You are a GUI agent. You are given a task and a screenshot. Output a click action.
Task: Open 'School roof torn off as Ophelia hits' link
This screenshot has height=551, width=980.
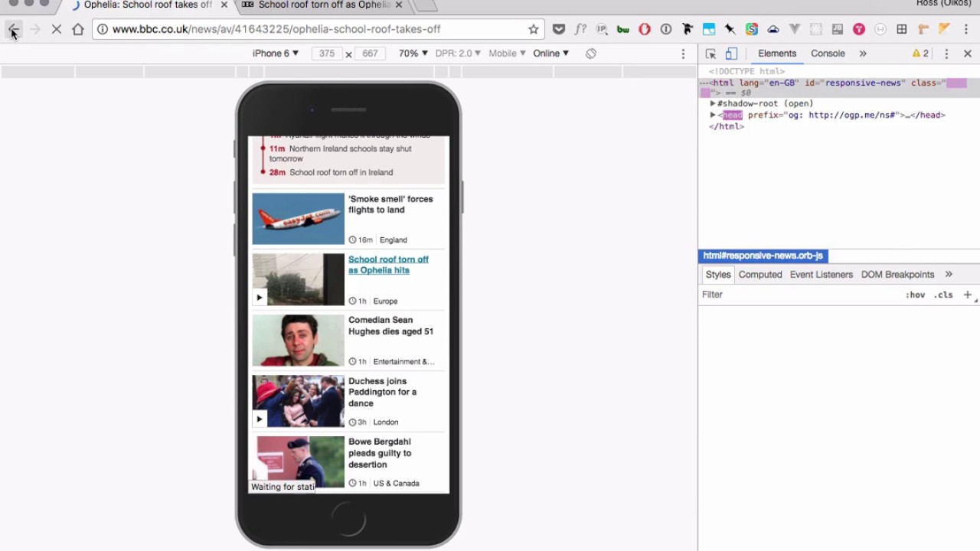point(388,265)
